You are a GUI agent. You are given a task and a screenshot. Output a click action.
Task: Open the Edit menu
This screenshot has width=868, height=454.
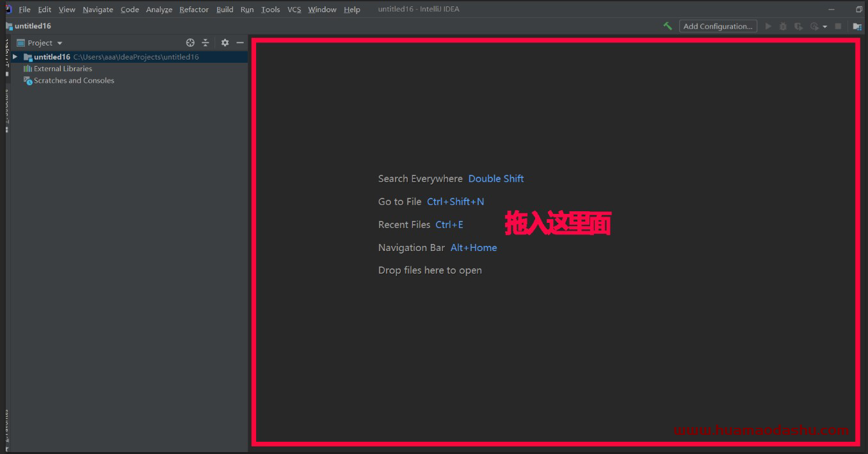point(44,10)
